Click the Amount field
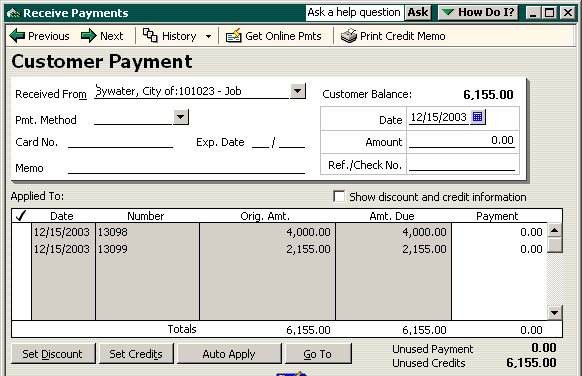582x376 pixels. (462, 141)
